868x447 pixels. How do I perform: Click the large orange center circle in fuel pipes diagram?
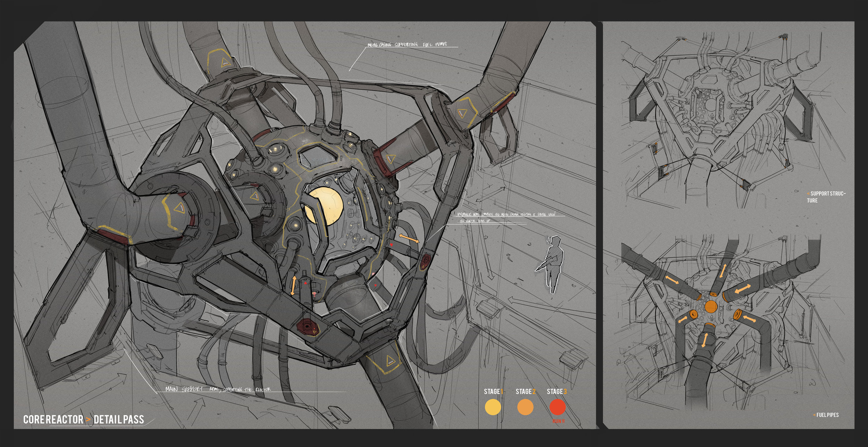(711, 307)
